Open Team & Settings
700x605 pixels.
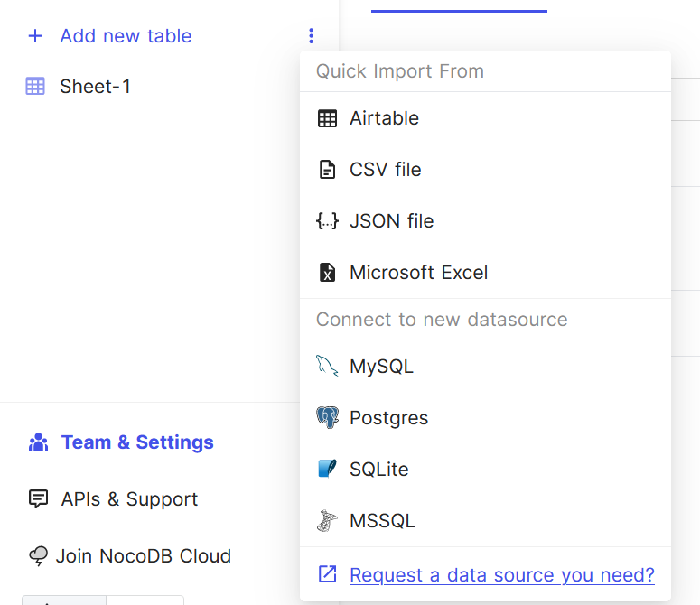pos(137,442)
